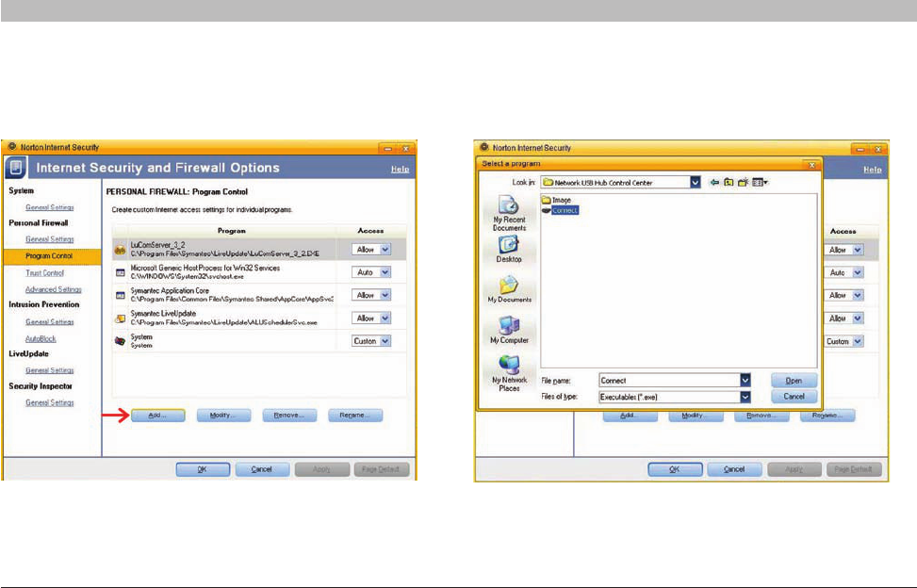
Task: Open Personal Firewall General Settings link
Action: [50, 239]
